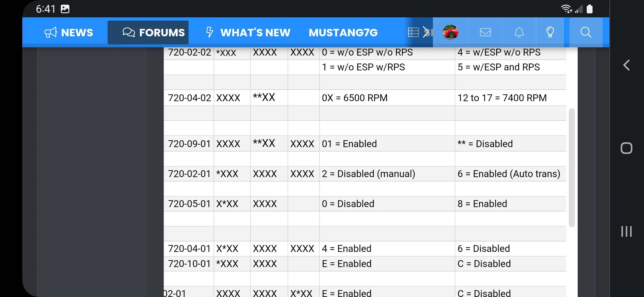Screen dimensions: 644x297
Task: Open the MUSTANG7G menu item
Action: coord(343,32)
